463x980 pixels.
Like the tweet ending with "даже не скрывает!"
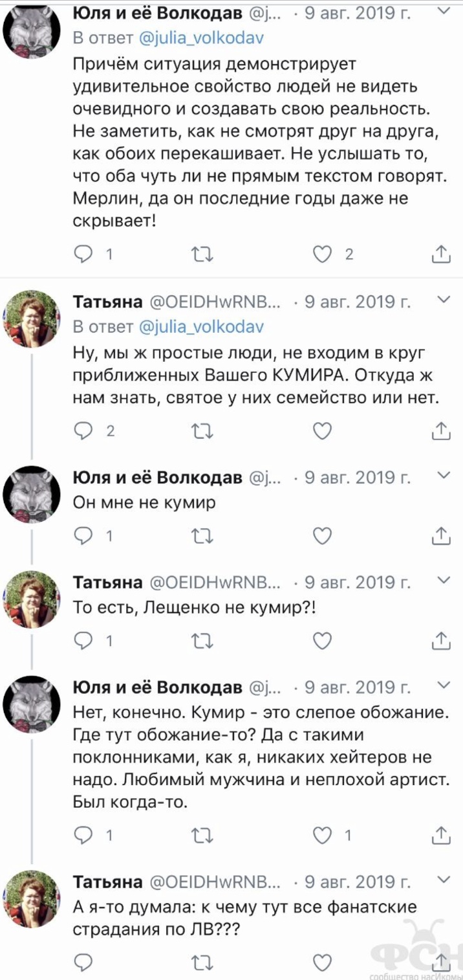tap(322, 254)
